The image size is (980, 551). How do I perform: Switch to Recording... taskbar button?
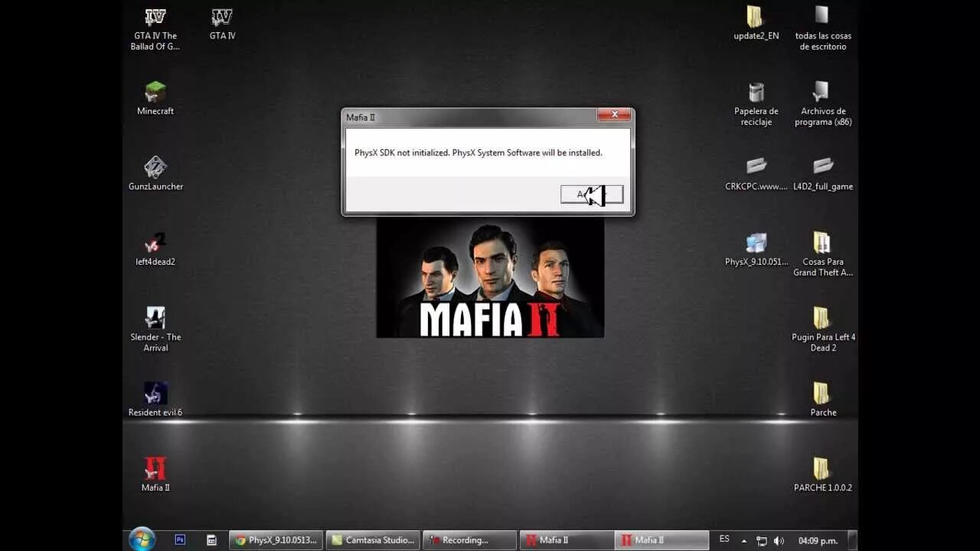point(469,540)
